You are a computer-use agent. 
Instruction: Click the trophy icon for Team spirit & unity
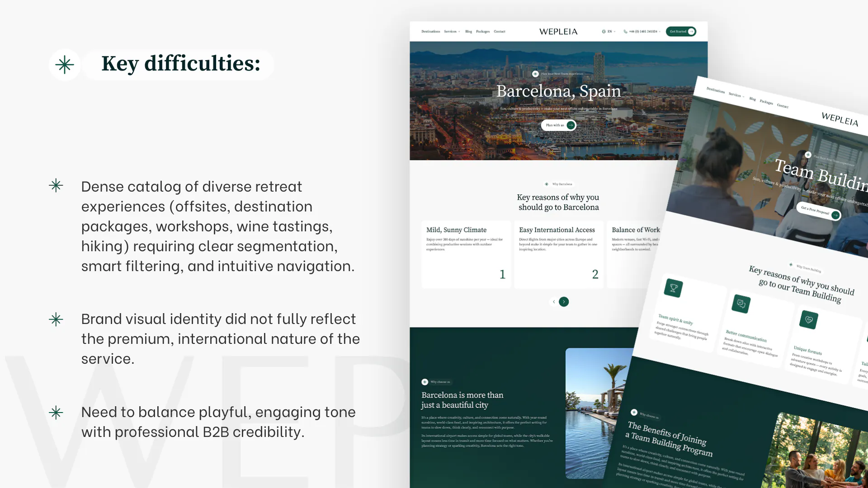[x=673, y=288]
